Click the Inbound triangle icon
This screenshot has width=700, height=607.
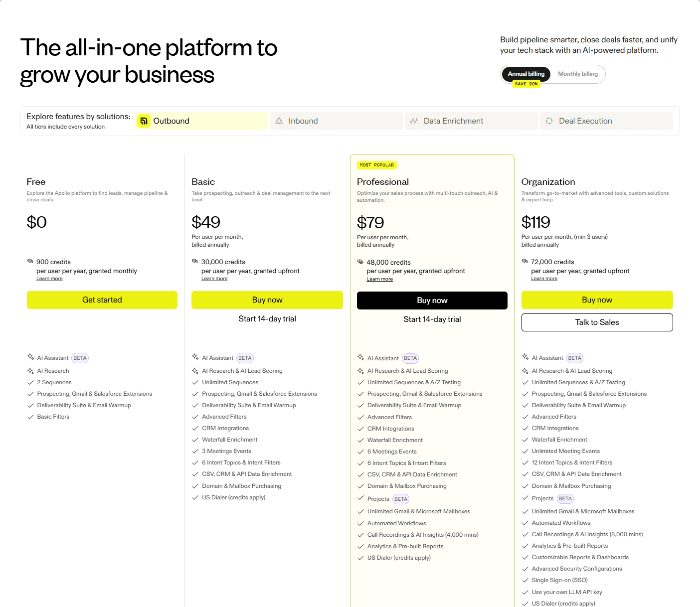tap(280, 121)
